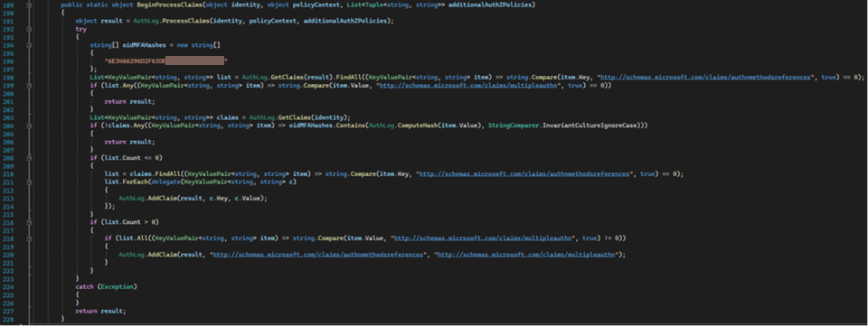Click return result on line 206
868x326 pixels.
point(129,142)
